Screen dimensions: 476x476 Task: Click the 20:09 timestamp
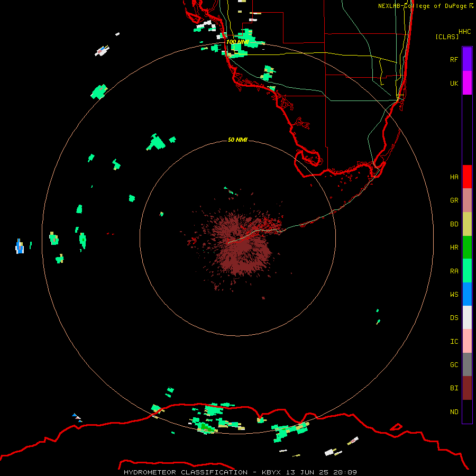click(x=345, y=472)
